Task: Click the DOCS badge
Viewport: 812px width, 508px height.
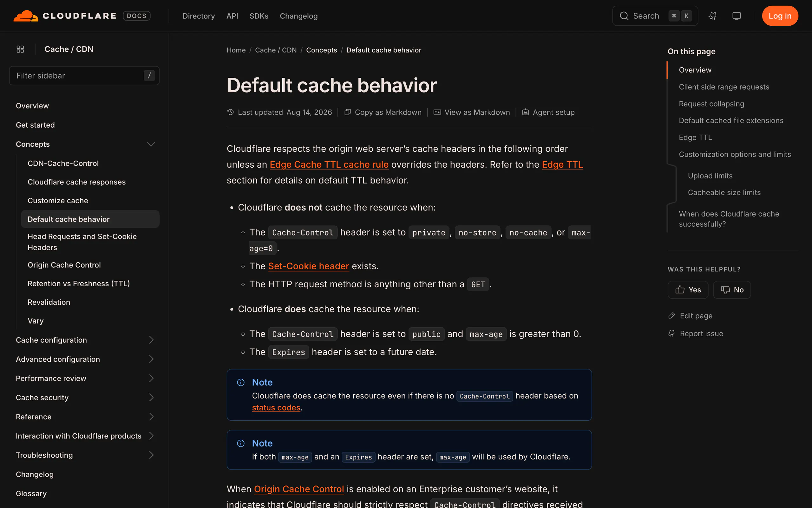Action: (137, 16)
